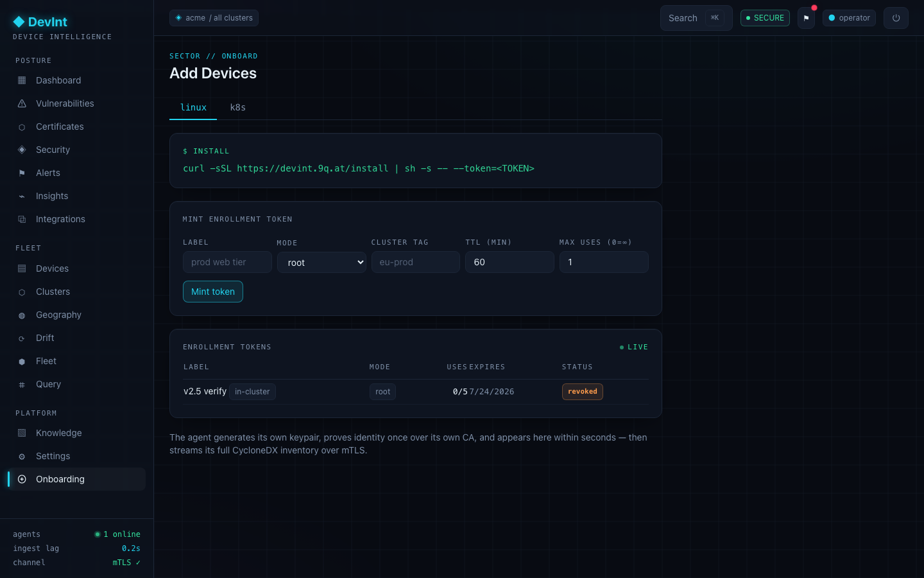Click the Devices list icon
Image resolution: width=924 pixels, height=578 pixels.
click(x=22, y=268)
